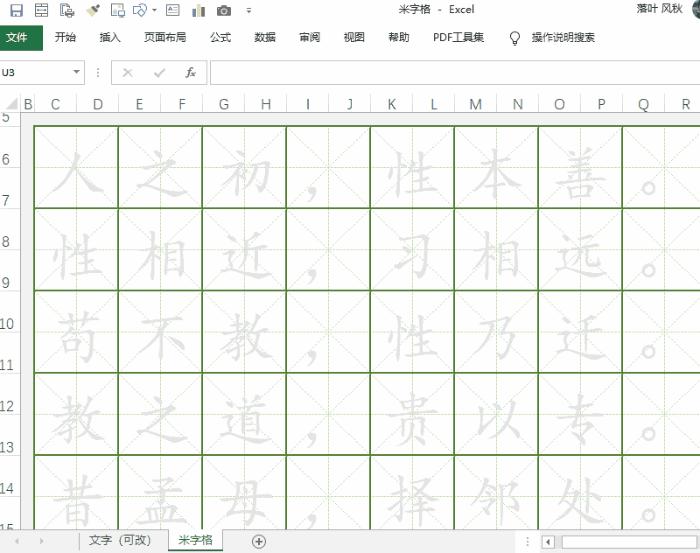Switch to the 数据 ribbon tab
This screenshot has width=700, height=553.
tap(265, 37)
